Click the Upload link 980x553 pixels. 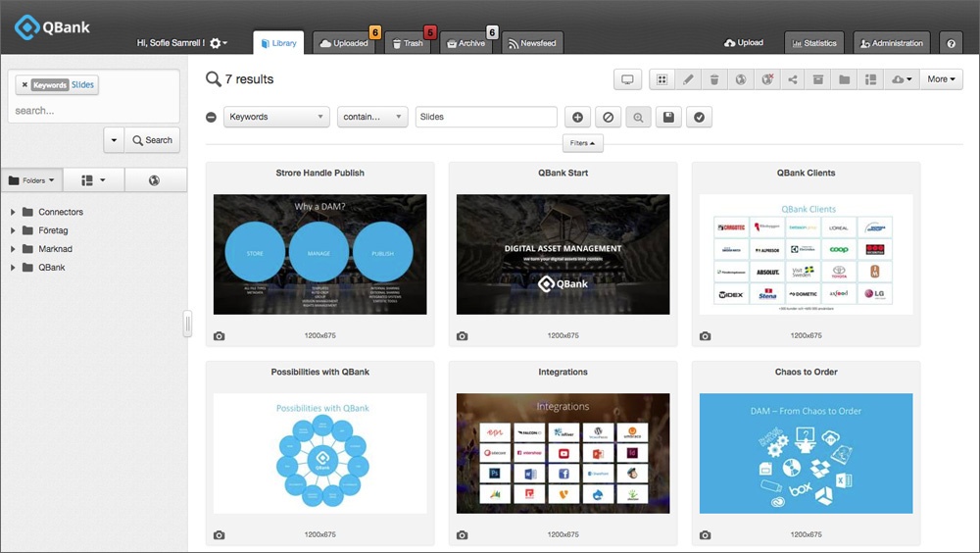pos(744,42)
